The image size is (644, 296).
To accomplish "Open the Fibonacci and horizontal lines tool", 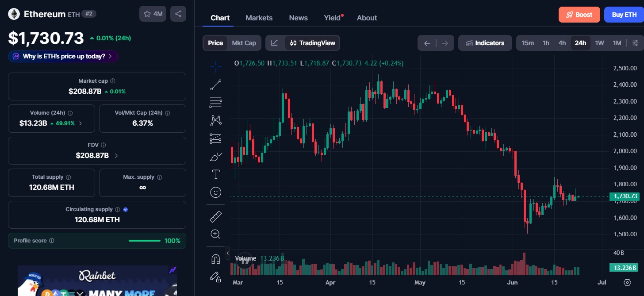I will click(x=216, y=103).
